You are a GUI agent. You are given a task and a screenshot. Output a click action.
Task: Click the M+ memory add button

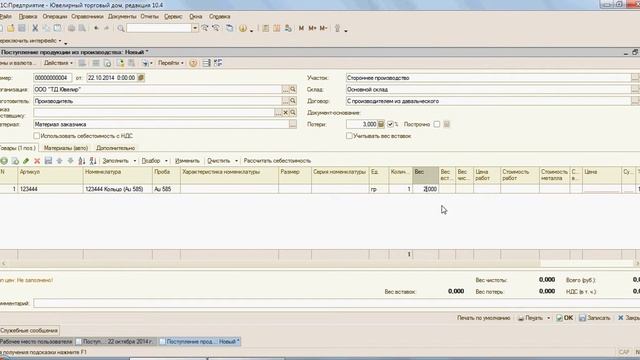pyautogui.click(x=312, y=28)
